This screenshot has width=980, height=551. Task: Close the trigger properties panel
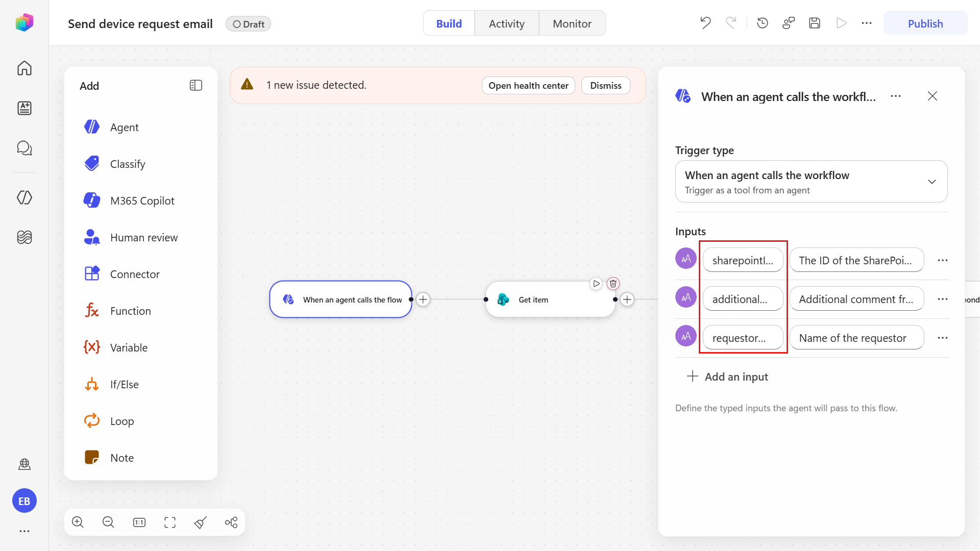(933, 96)
